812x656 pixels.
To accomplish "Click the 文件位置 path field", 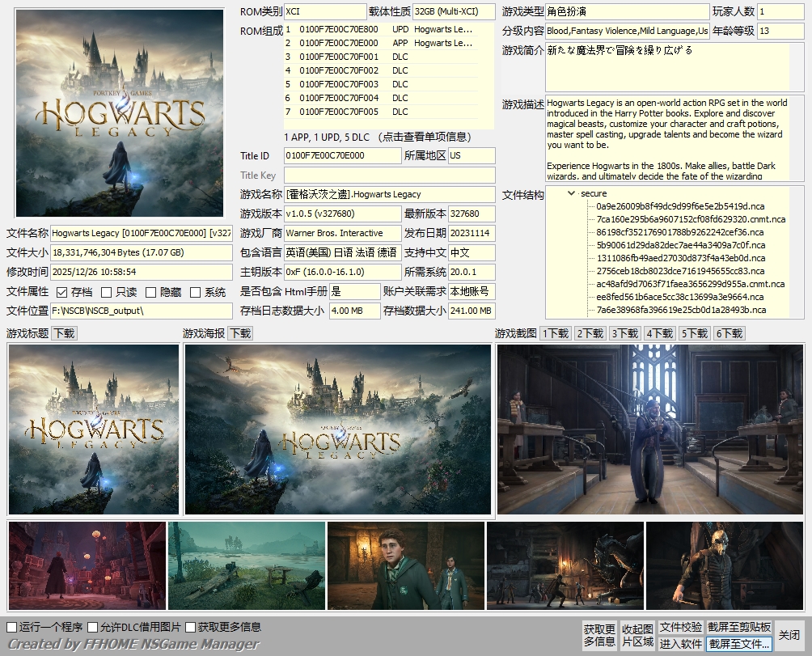I will coord(142,311).
